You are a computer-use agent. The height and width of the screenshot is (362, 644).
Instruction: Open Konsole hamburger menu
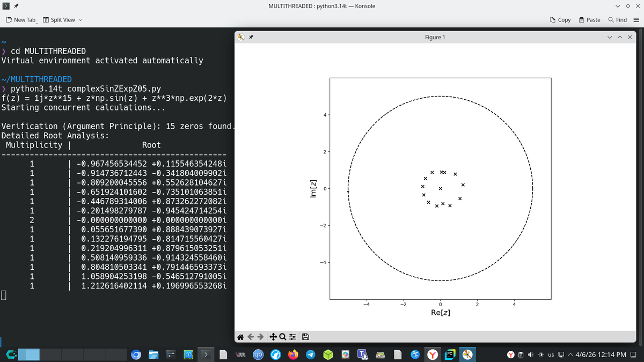click(636, 20)
